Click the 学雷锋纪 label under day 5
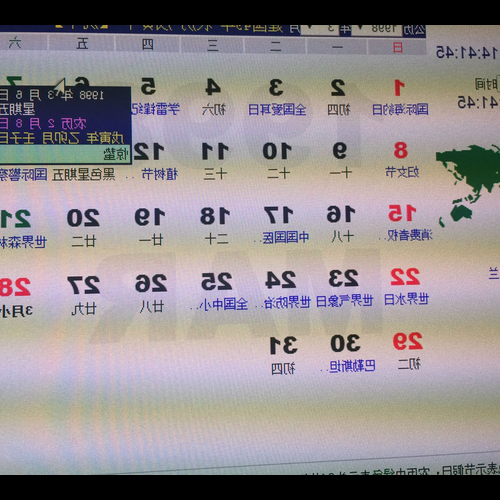 pos(155,109)
